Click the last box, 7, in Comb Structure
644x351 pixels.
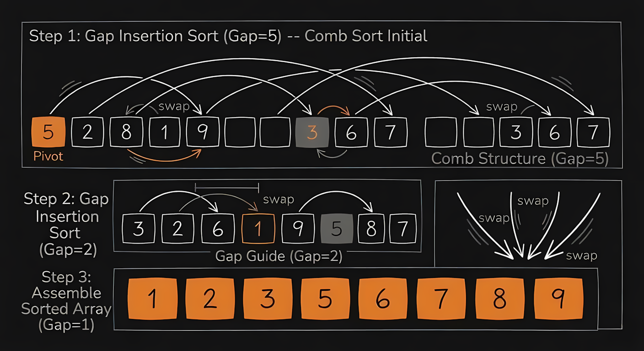click(x=593, y=133)
